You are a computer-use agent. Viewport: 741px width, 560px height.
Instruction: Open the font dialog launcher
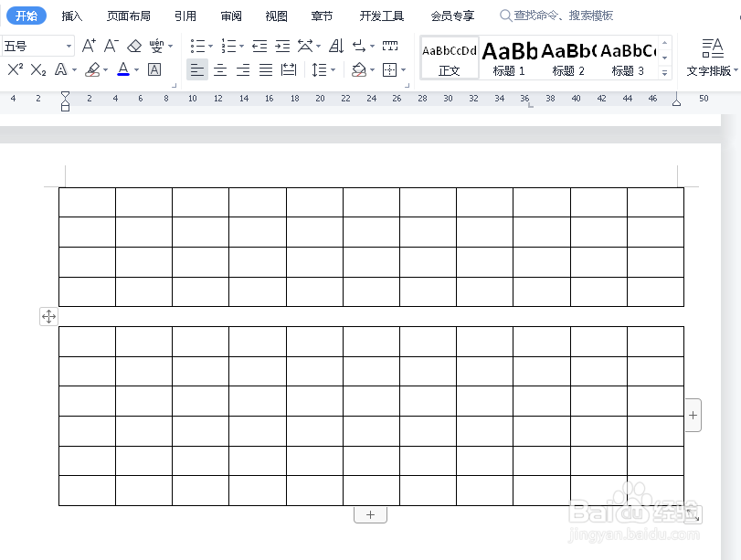pyautogui.click(x=174, y=86)
